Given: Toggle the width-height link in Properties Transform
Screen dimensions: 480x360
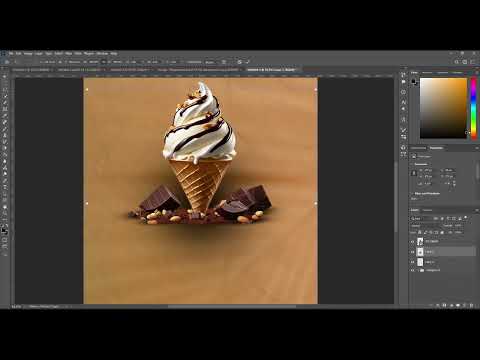Looking at the screenshot, I should click(x=414, y=173).
